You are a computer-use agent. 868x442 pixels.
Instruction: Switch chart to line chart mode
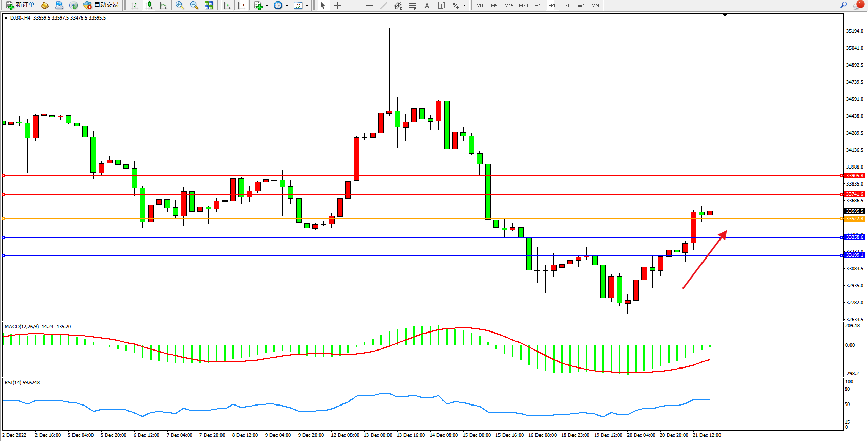click(x=163, y=5)
